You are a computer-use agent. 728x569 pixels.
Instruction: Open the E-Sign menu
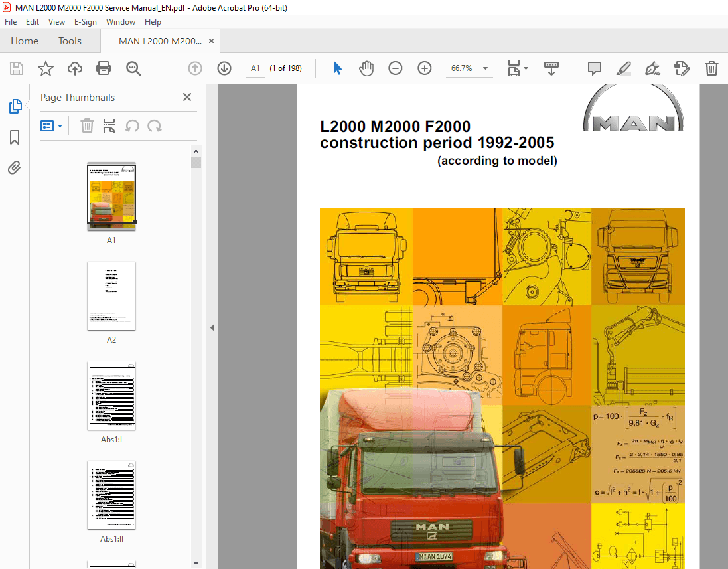[86, 21]
